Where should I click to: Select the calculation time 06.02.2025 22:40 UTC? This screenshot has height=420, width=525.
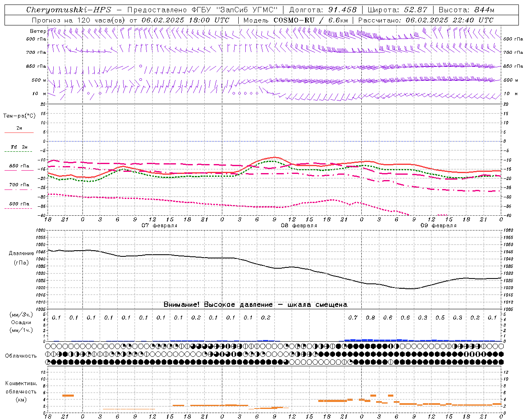450,20
